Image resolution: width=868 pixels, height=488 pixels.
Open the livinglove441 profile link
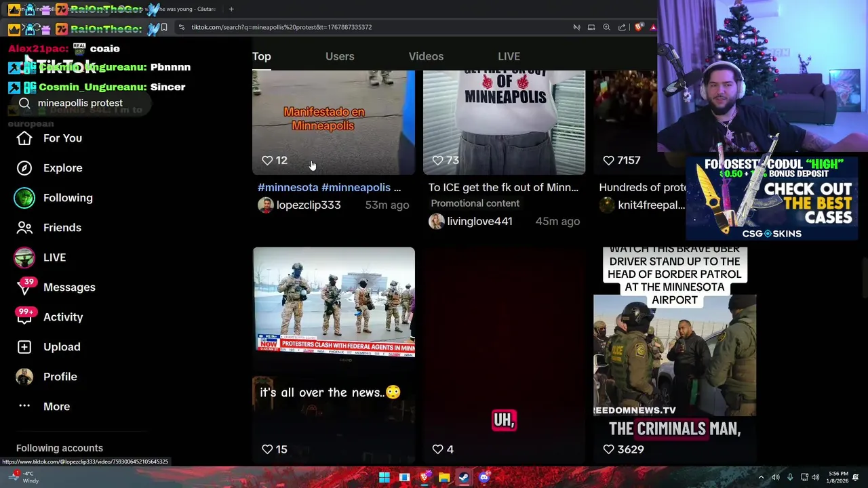click(479, 222)
